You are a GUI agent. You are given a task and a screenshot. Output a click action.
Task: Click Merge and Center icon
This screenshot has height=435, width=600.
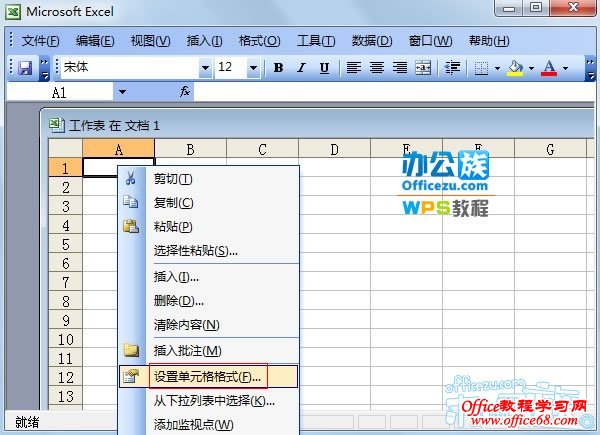coord(423,68)
